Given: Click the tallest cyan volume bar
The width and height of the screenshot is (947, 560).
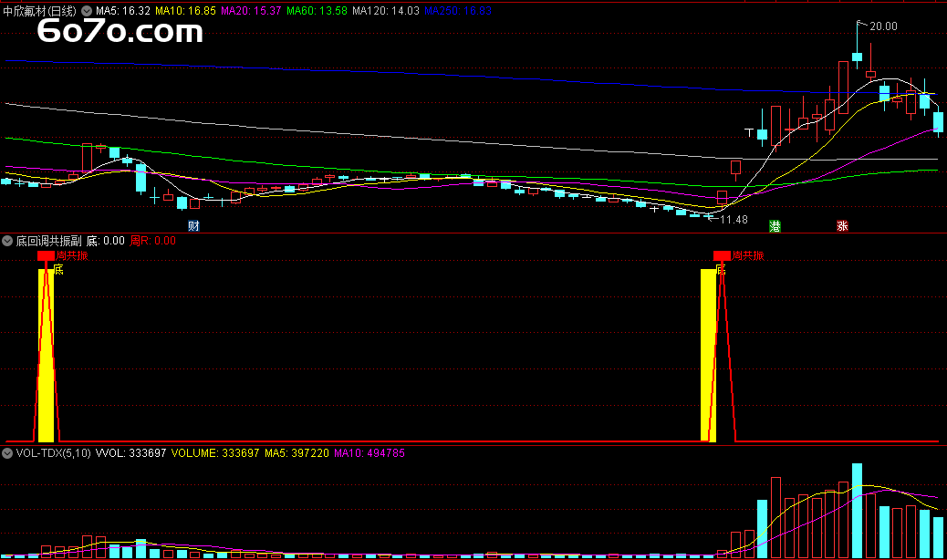Looking at the screenshot, I should click(857, 511).
